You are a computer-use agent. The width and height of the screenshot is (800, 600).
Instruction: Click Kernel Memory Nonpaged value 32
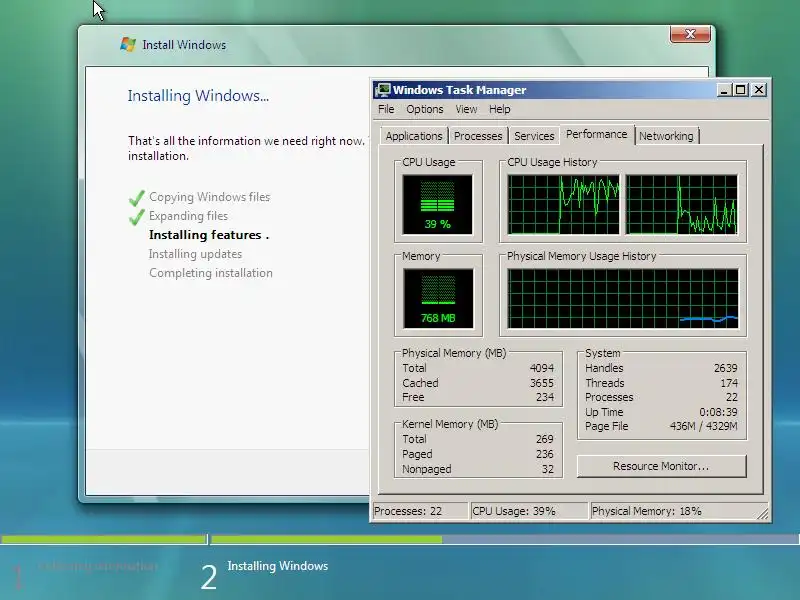coord(548,469)
